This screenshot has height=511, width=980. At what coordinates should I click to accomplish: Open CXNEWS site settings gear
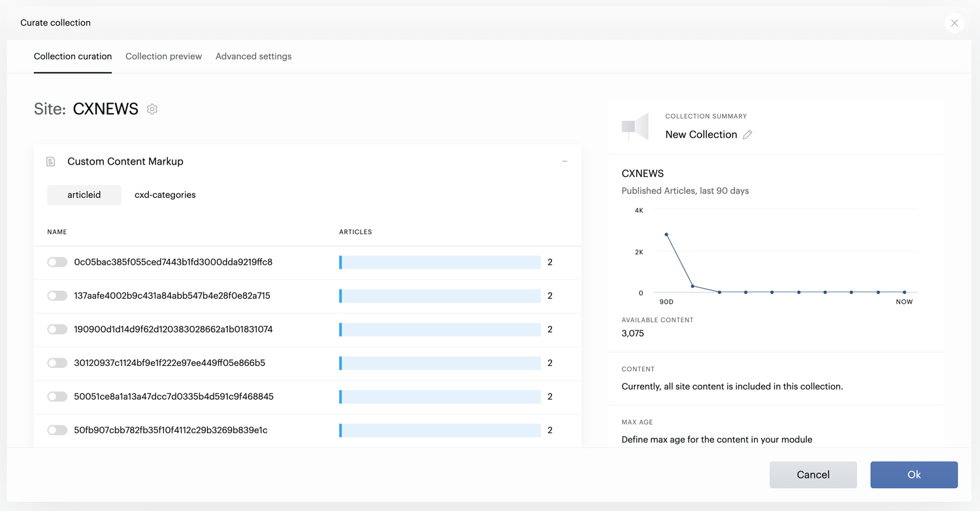[152, 109]
